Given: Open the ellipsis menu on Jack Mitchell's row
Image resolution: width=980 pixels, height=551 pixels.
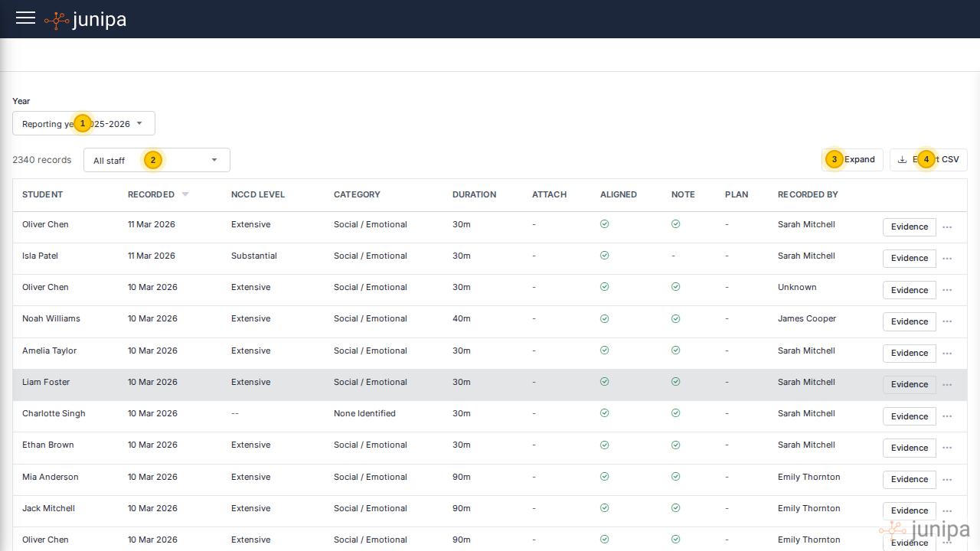Looking at the screenshot, I should (947, 510).
